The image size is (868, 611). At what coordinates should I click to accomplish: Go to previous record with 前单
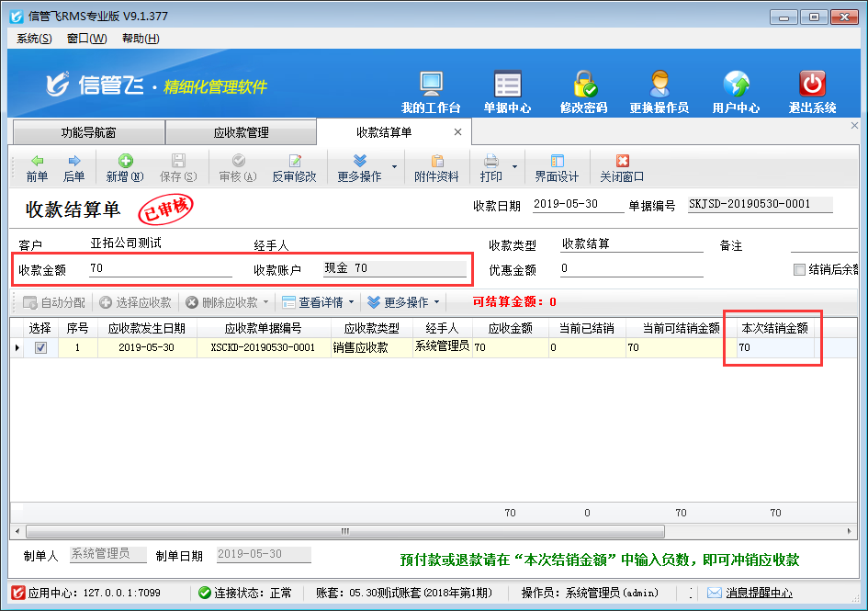(37, 168)
